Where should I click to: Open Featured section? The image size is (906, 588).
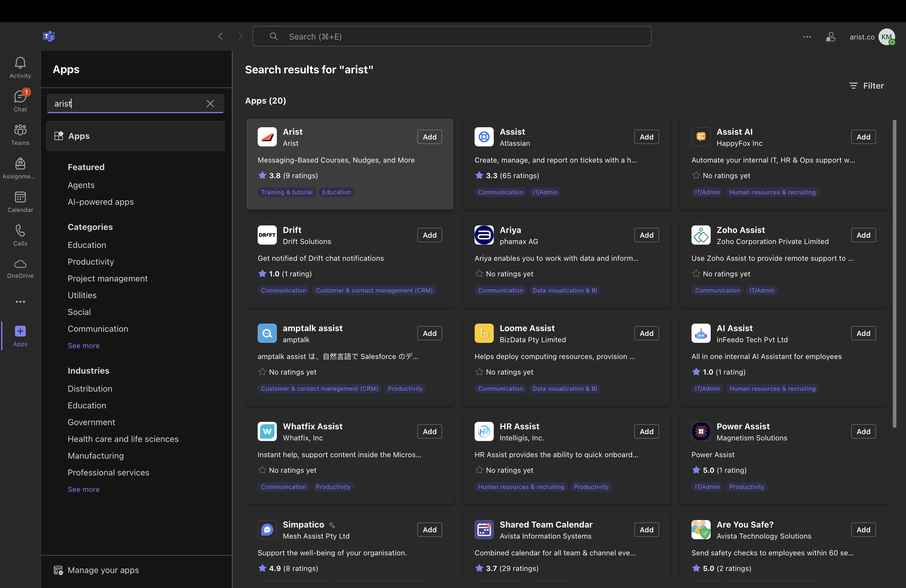pyautogui.click(x=86, y=167)
